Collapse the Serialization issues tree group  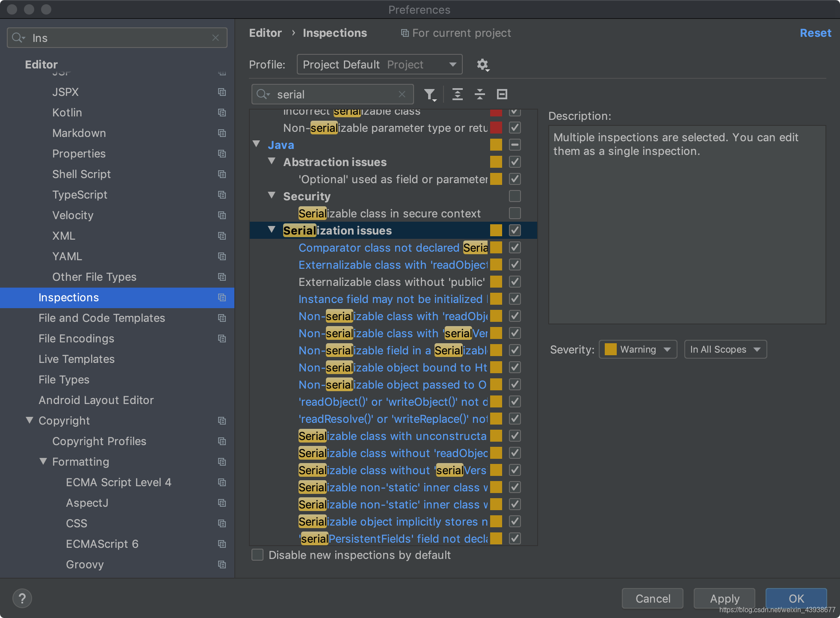pyautogui.click(x=272, y=230)
